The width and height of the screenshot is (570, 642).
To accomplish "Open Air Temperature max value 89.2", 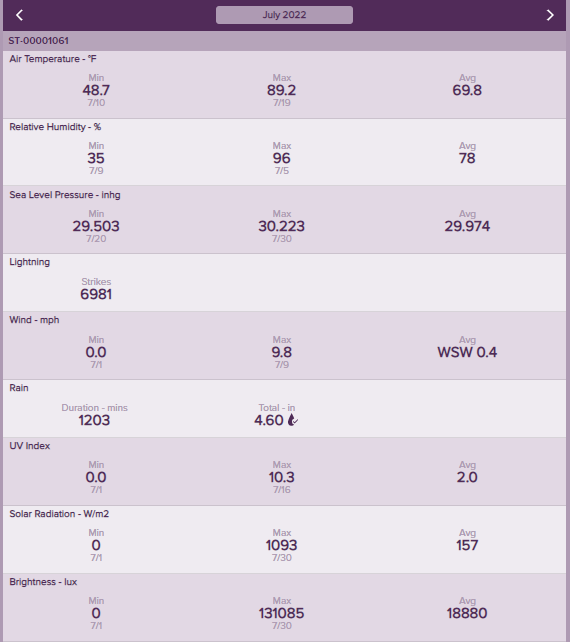I will (281, 90).
